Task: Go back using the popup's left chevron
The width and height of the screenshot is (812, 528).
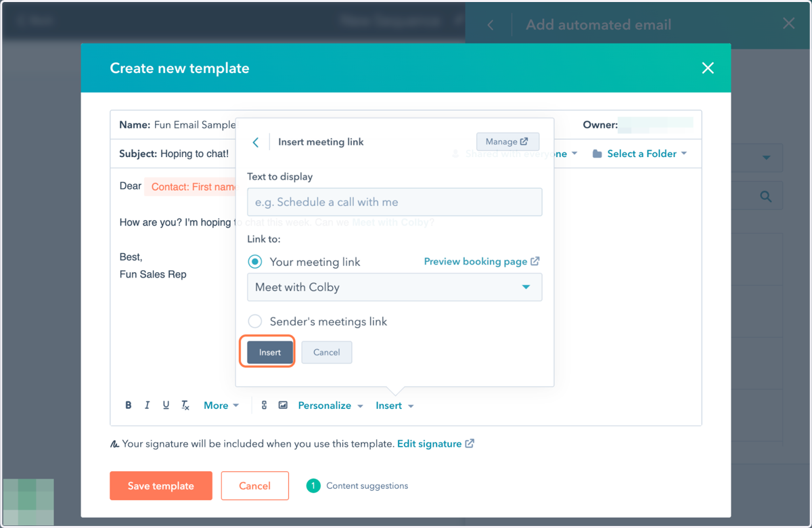Action: (x=256, y=142)
